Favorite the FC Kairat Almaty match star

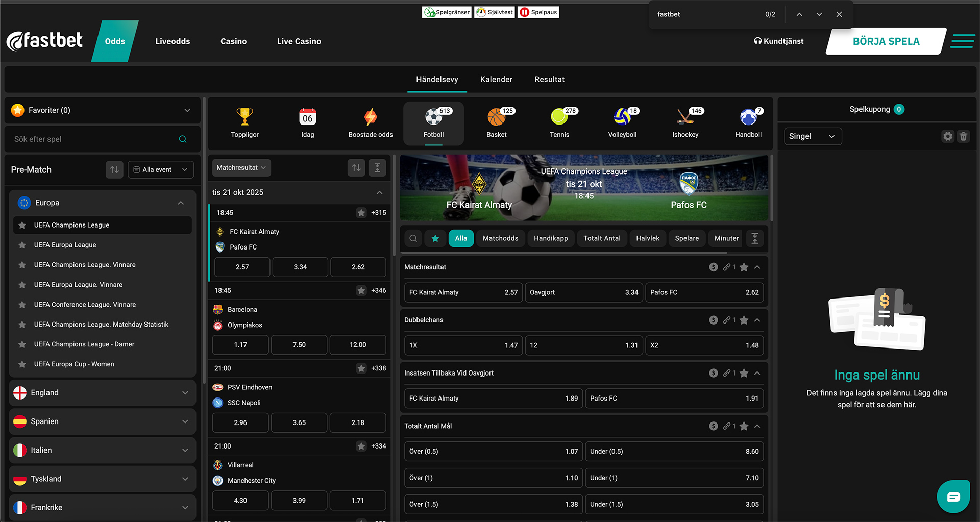[362, 213]
